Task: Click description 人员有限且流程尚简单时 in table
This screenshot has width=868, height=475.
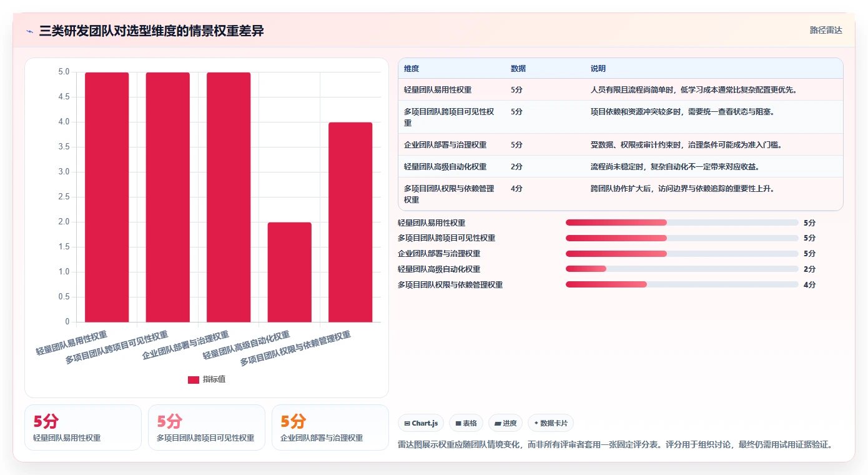Action: [x=694, y=89]
